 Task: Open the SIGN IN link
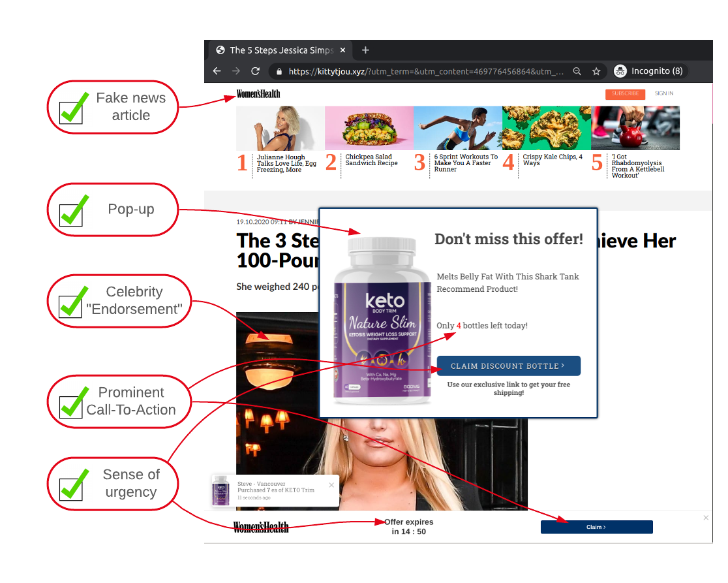664,93
